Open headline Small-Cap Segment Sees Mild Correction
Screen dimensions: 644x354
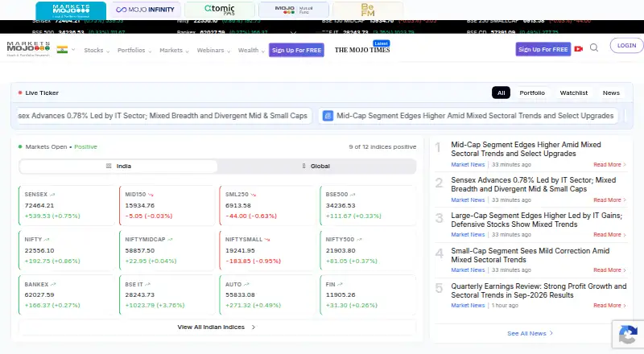(530, 255)
